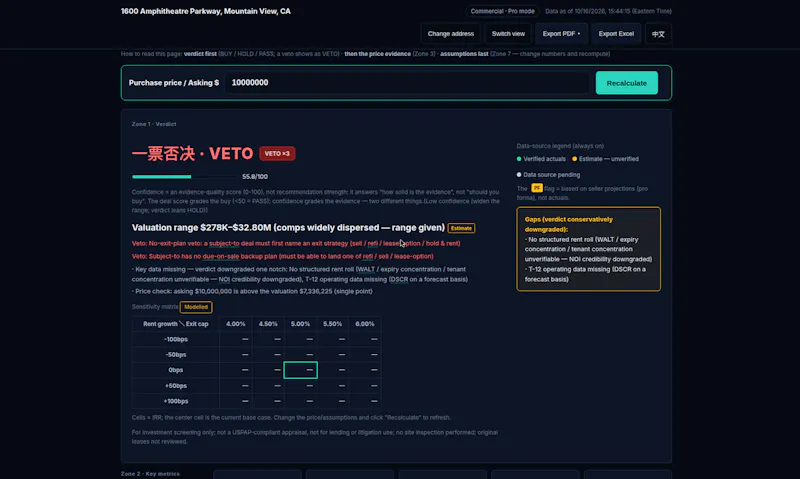This screenshot has width=800, height=479.
Task: Click the confidence score progress bar
Action: pyautogui.click(x=184, y=177)
